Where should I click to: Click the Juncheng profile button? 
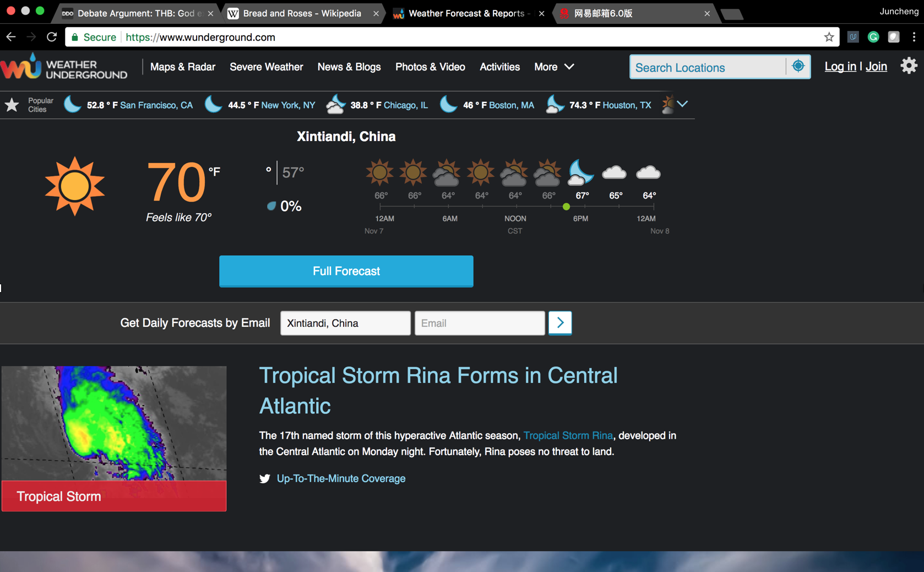(899, 11)
